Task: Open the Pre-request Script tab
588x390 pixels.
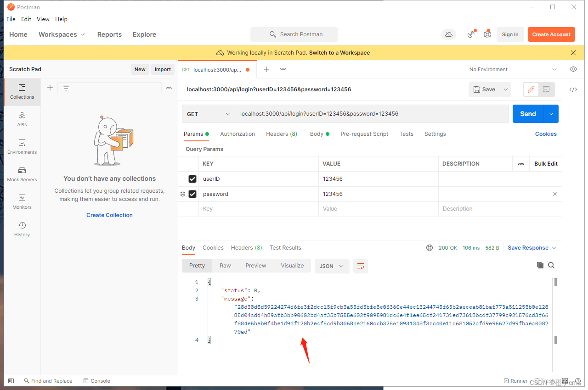Action: 364,134
